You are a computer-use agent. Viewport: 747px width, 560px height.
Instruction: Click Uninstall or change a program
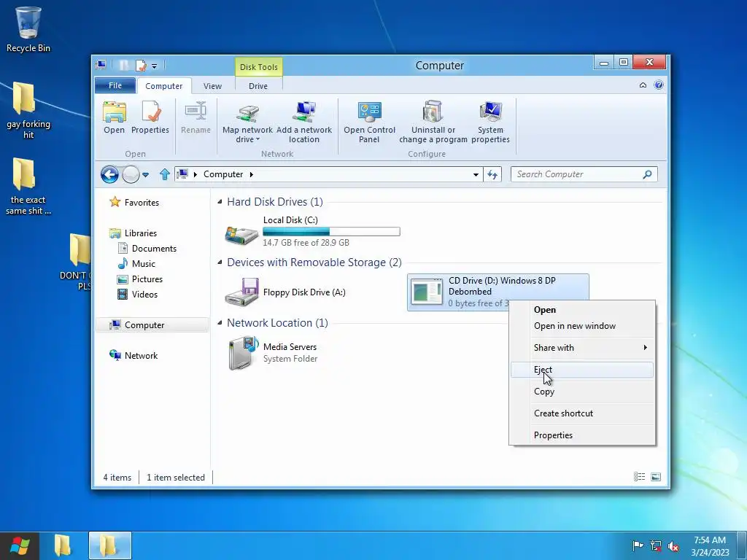(x=433, y=122)
